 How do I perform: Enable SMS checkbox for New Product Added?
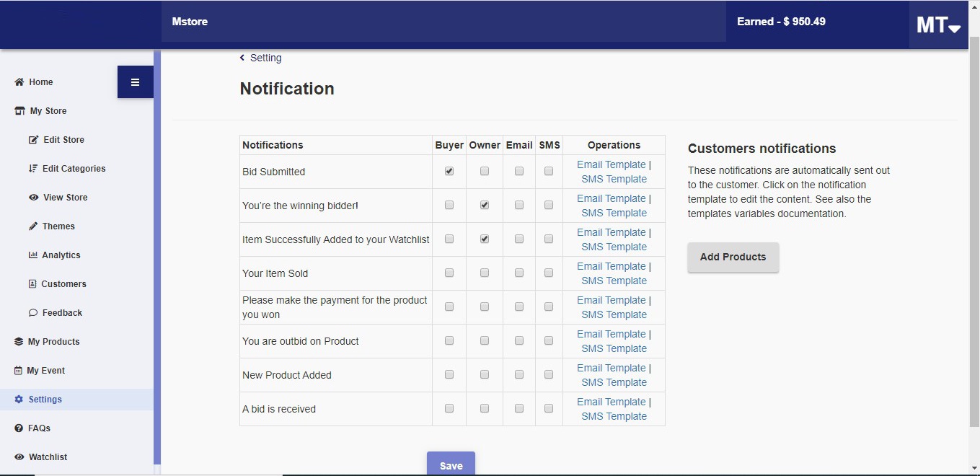pyautogui.click(x=549, y=375)
